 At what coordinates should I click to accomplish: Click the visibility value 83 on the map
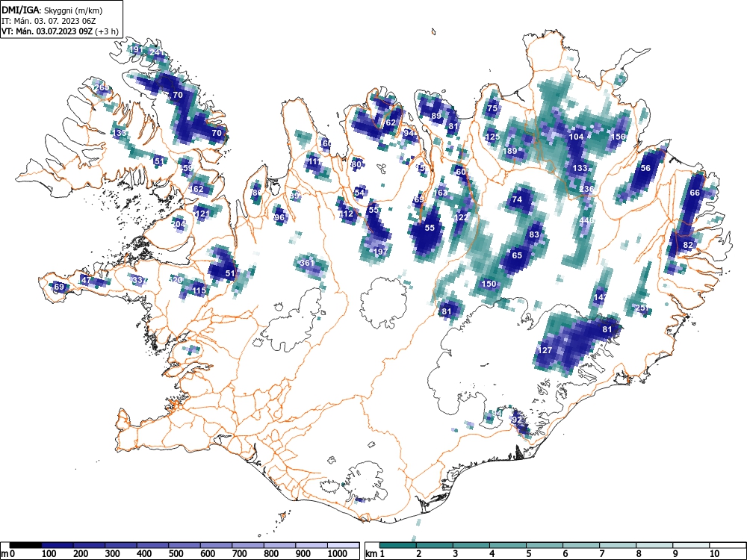(534, 234)
